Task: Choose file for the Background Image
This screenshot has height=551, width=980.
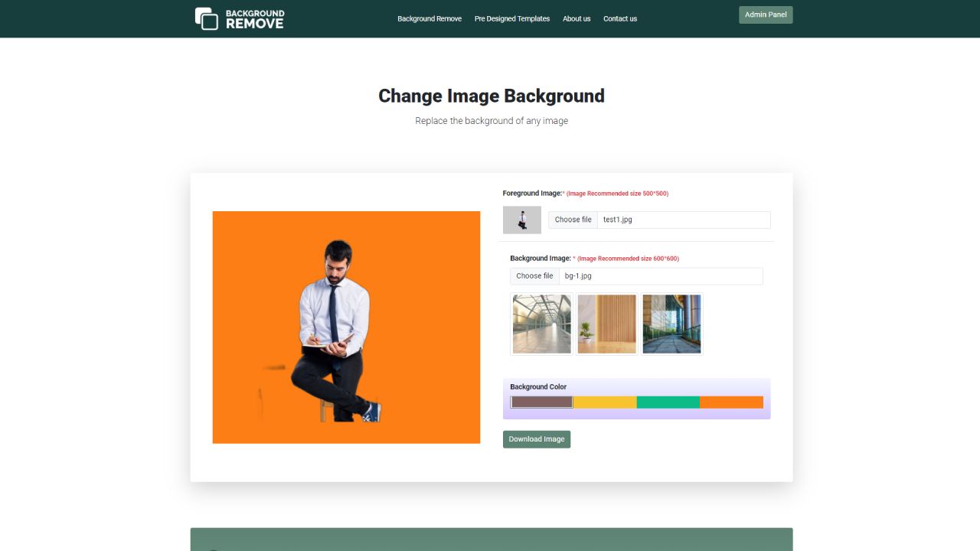Action: click(534, 276)
